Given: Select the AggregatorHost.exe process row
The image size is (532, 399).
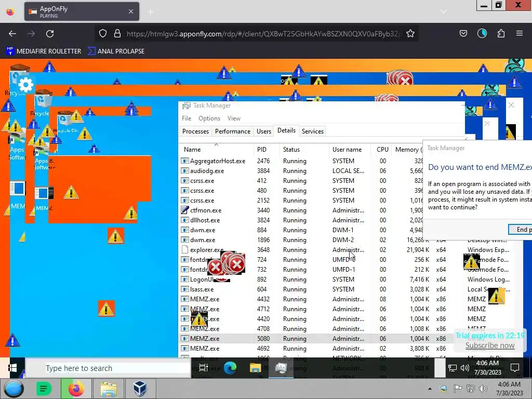Looking at the screenshot, I should [302, 161].
